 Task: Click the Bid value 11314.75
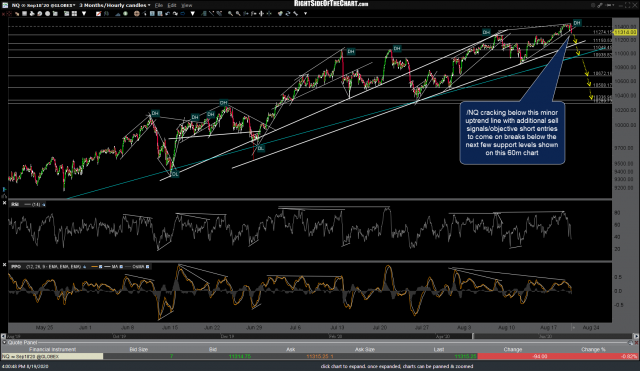(x=240, y=356)
